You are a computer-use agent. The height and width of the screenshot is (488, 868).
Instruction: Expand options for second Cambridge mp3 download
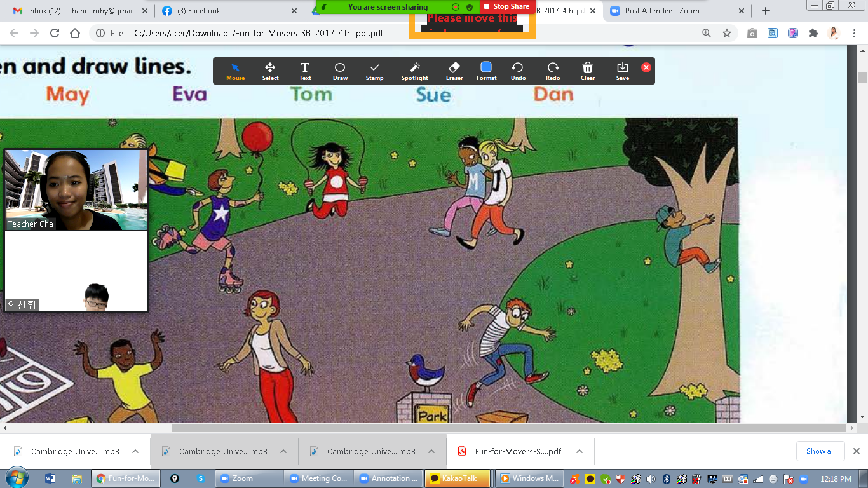[283, 451]
